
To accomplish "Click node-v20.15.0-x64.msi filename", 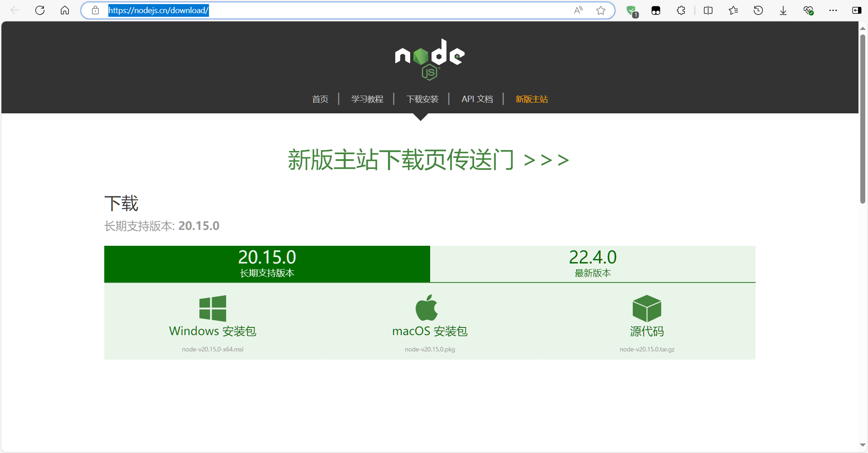I will click(213, 349).
